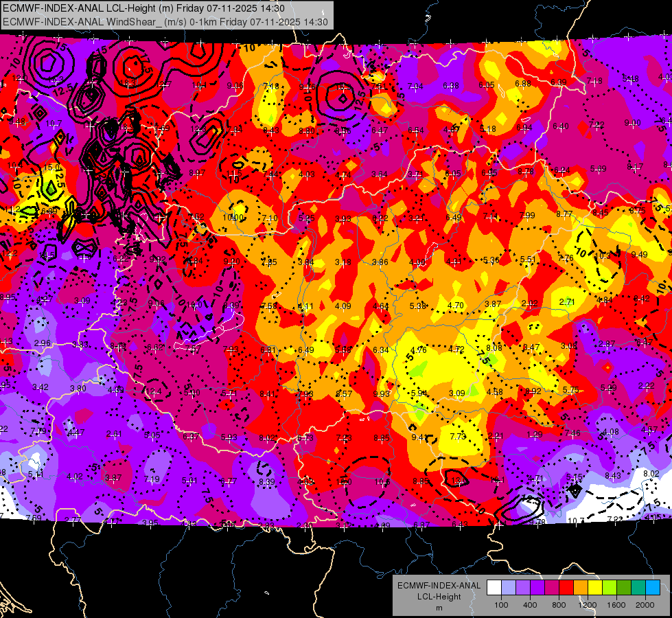Click the "LCL-Height (m)" header line
672x618 pixels.
coord(143,8)
